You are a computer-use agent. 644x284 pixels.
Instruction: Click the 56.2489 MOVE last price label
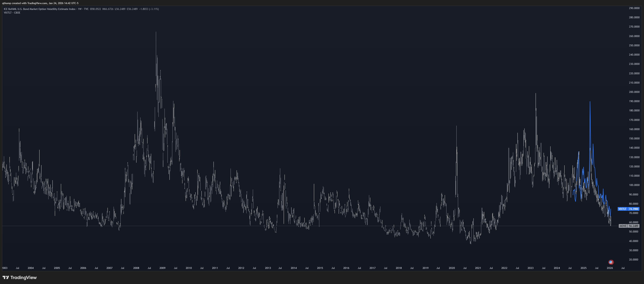coord(633,226)
